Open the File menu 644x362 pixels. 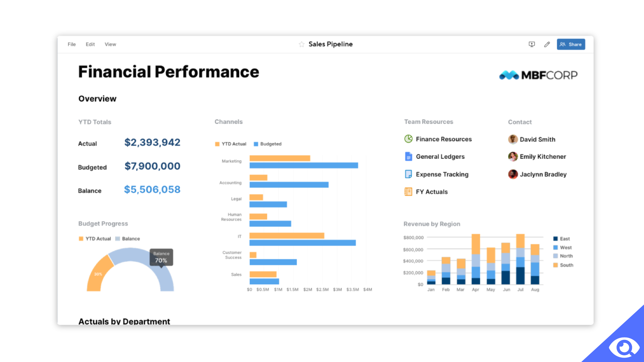coord(71,44)
